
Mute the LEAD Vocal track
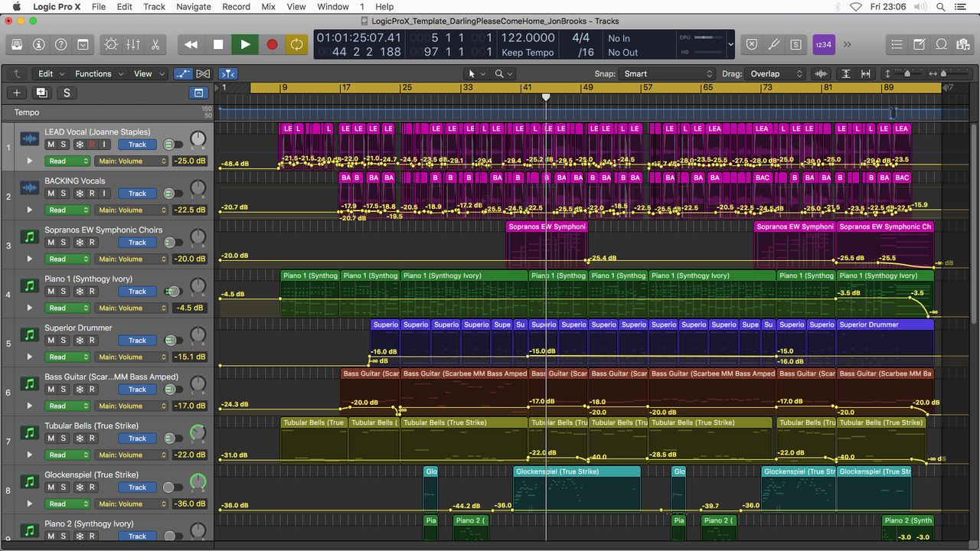pyautogui.click(x=51, y=145)
